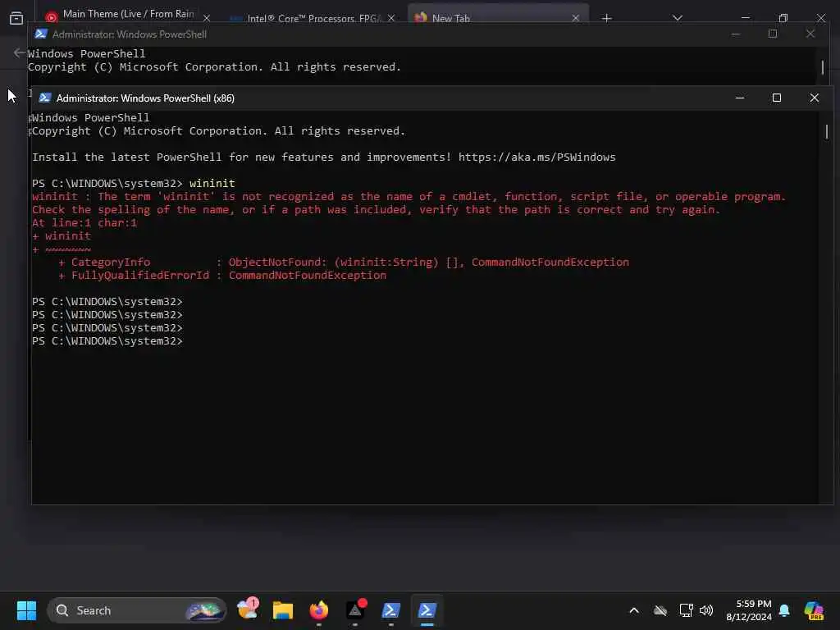Close the Intel Core Processors tab
This screenshot has width=840, height=630.
click(391, 18)
